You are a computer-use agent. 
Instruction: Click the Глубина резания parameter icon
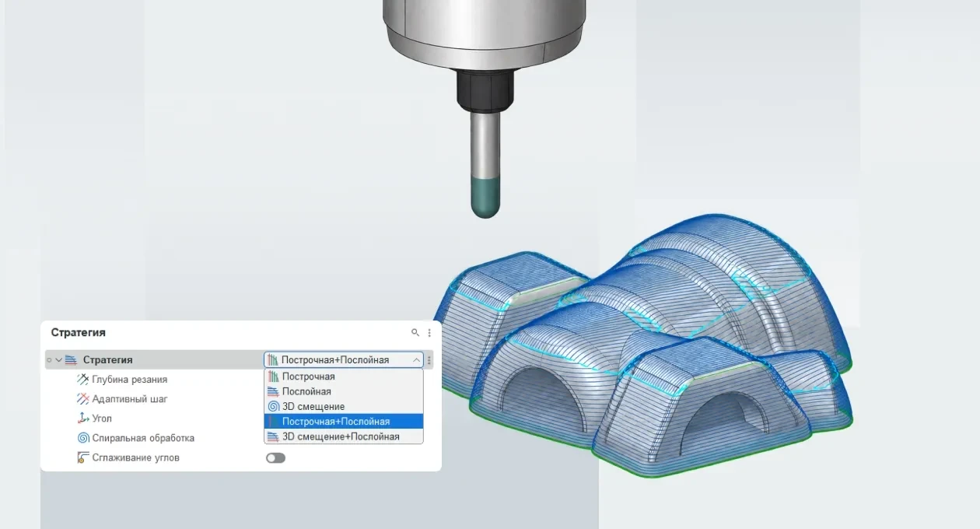click(83, 380)
